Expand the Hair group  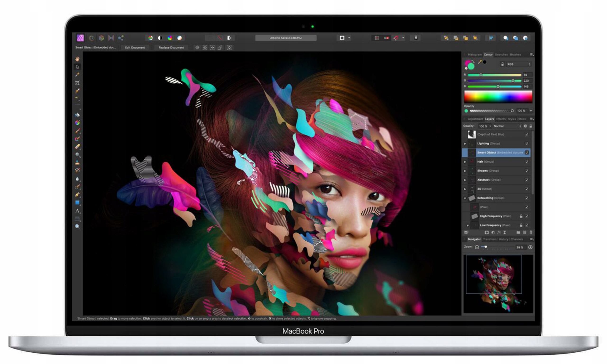point(465,162)
